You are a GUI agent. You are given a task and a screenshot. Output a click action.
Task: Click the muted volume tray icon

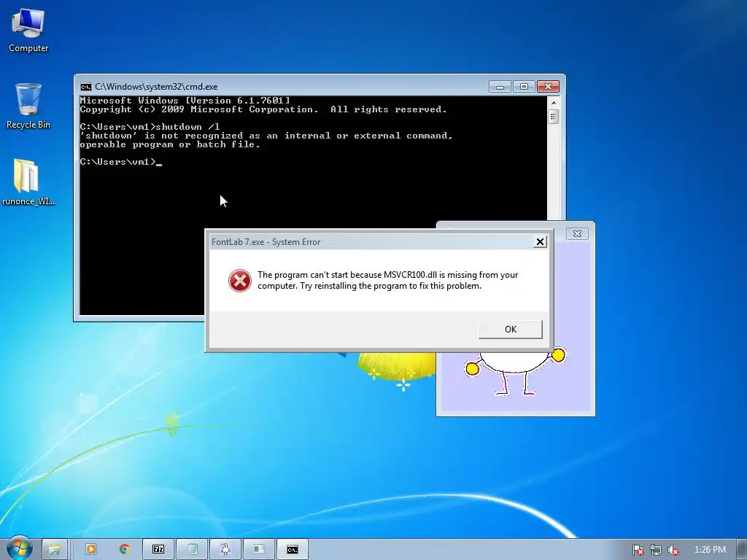[x=673, y=550]
